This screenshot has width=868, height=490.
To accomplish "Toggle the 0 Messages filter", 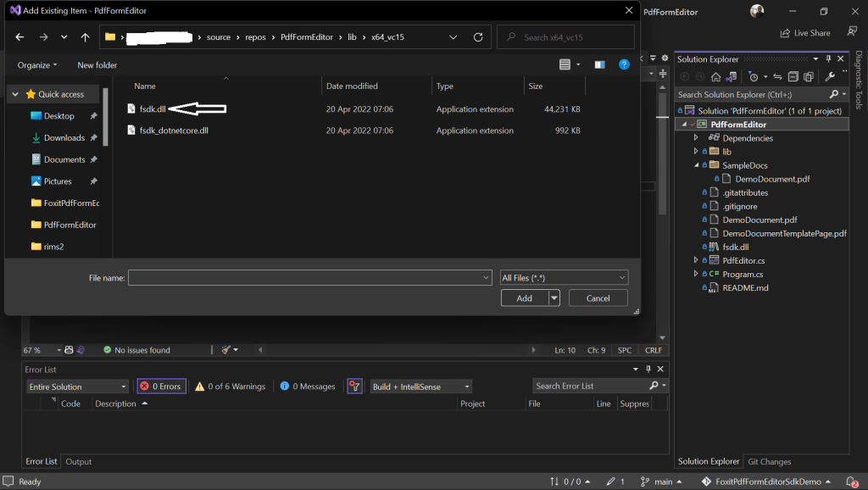I will [x=308, y=387].
